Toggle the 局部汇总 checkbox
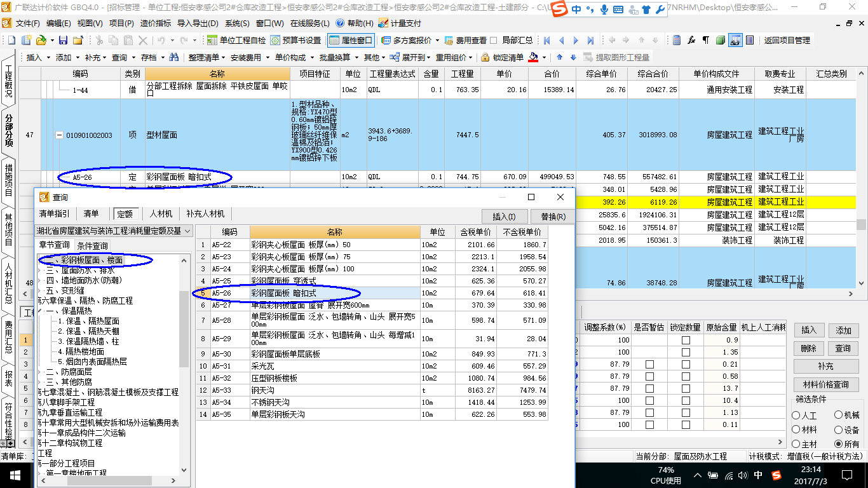Viewport: 868px width, 488px height. (492, 40)
